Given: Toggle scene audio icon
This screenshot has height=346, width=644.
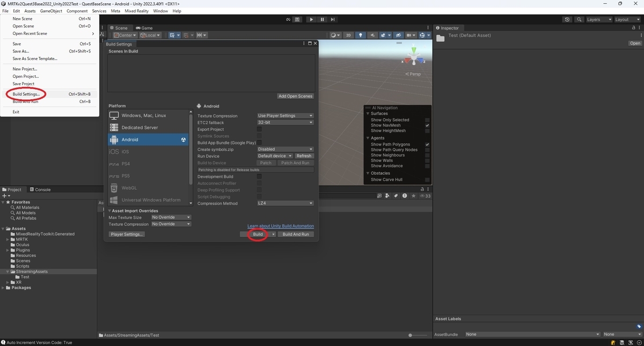Looking at the screenshot, I should pos(374,35).
